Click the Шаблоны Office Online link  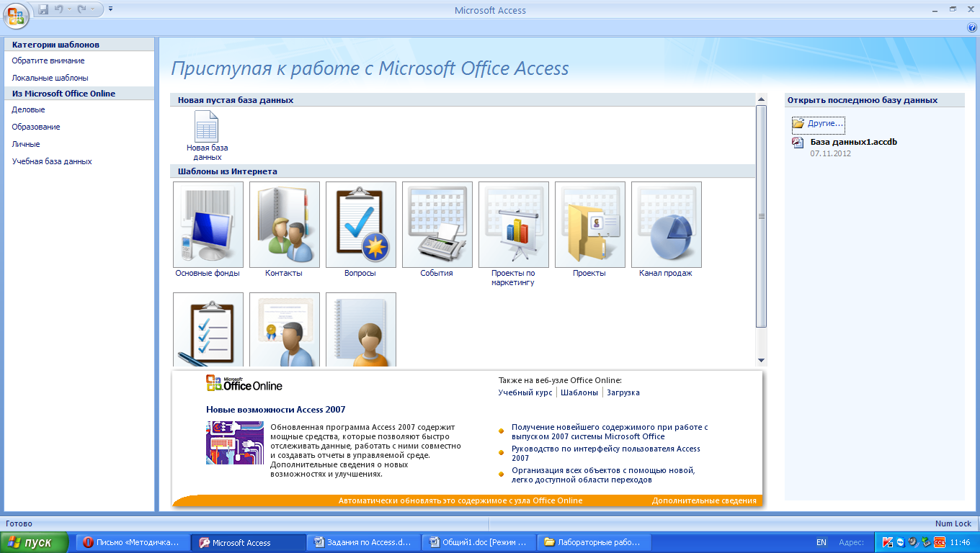579,392
